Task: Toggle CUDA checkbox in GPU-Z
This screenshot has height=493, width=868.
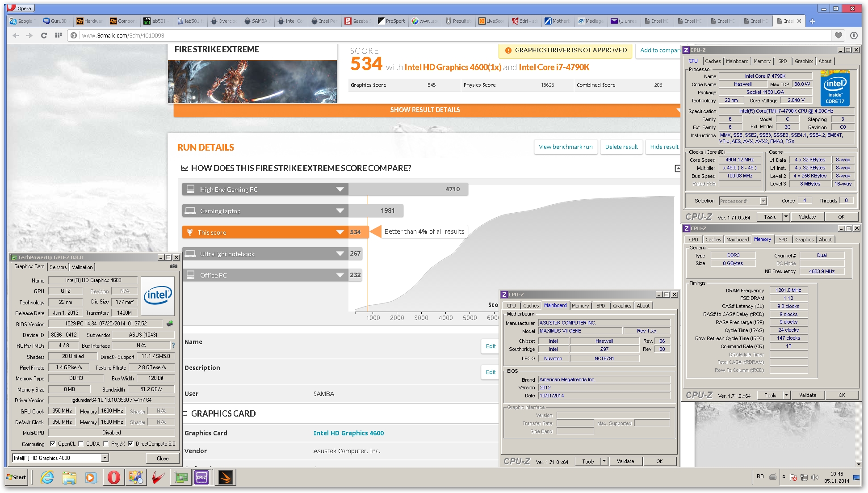Action: pyautogui.click(x=81, y=443)
